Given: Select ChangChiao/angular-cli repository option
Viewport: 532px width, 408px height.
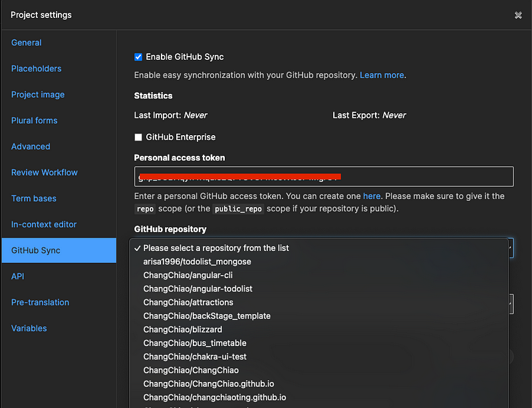Looking at the screenshot, I should pyautogui.click(x=188, y=275).
